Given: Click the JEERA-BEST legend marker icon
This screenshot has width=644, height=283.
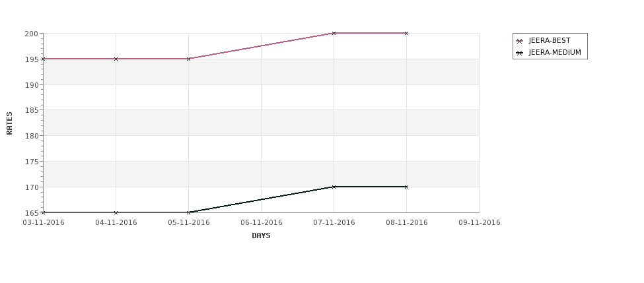Looking at the screenshot, I should pyautogui.click(x=520, y=41).
